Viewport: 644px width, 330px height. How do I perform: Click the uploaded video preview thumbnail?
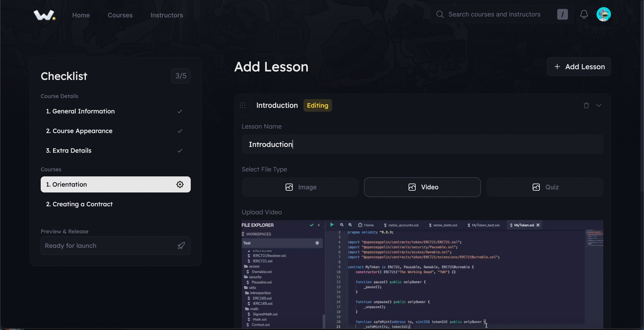point(422,274)
